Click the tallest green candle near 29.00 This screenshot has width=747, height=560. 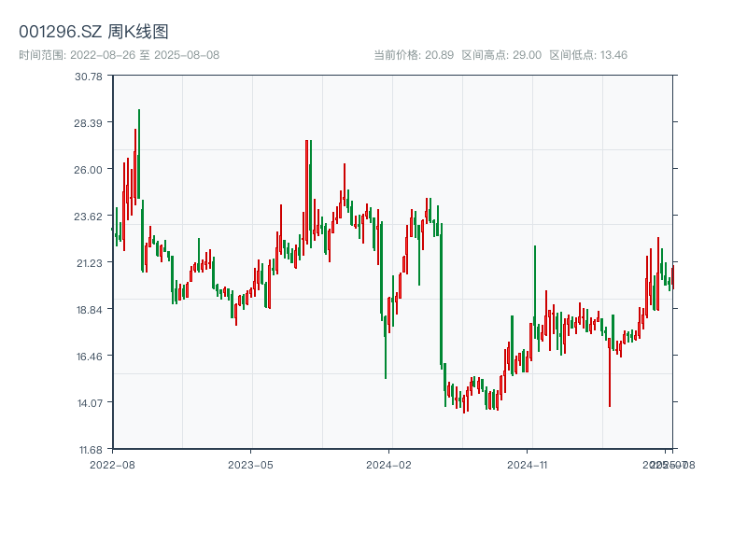pyautogui.click(x=139, y=154)
